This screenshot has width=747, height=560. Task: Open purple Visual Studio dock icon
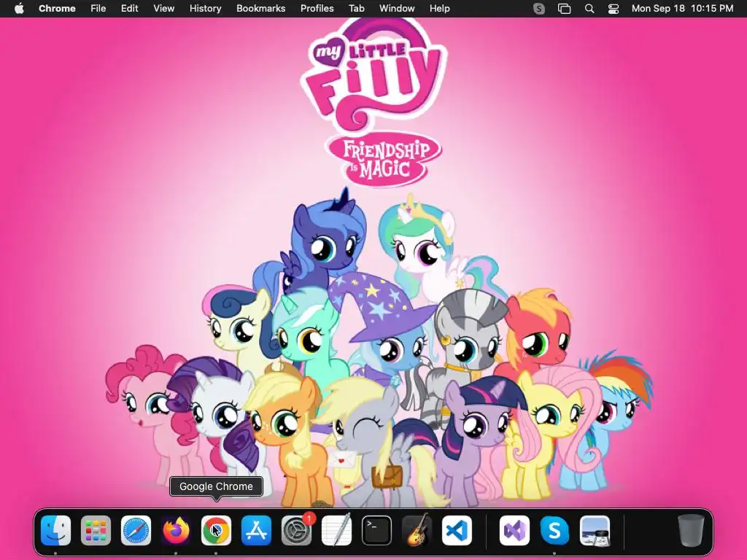[x=514, y=531]
